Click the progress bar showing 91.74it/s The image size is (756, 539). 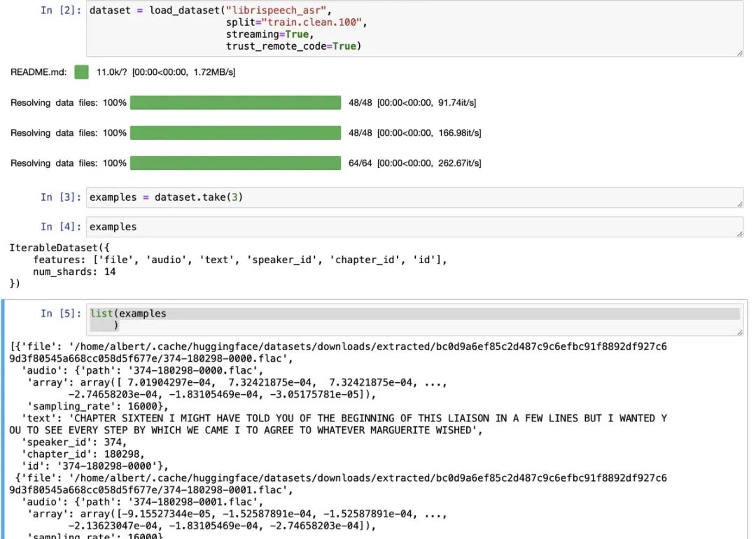click(235, 103)
